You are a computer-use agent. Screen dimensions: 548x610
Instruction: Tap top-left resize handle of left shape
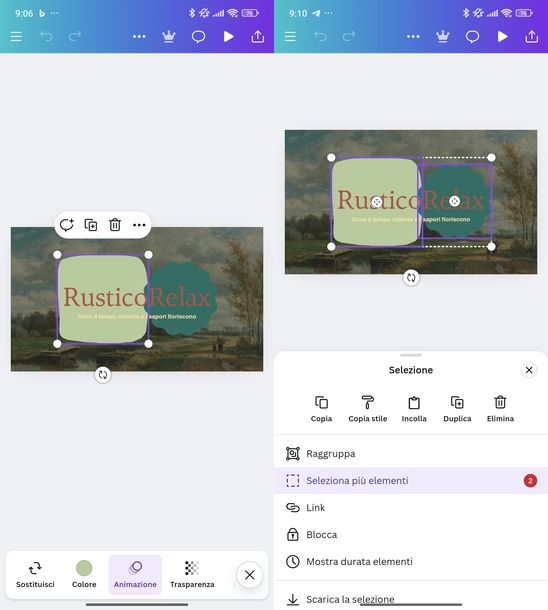pos(57,255)
